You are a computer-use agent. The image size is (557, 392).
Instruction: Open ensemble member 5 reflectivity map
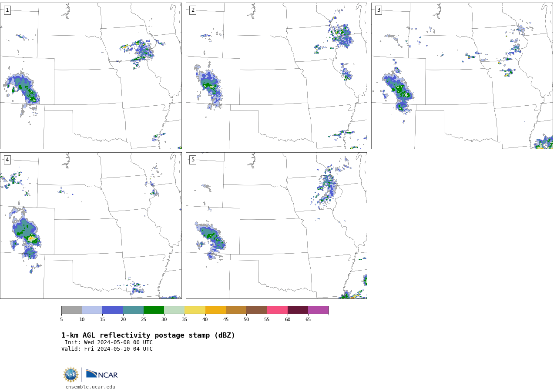[276, 225]
